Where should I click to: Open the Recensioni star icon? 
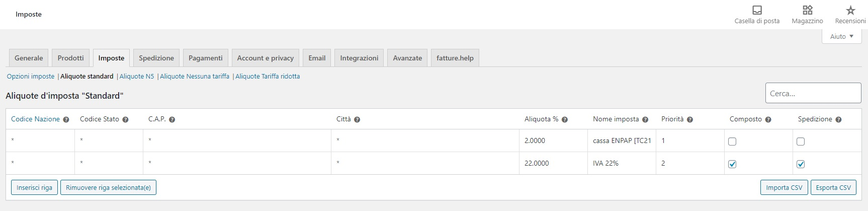pyautogui.click(x=850, y=11)
